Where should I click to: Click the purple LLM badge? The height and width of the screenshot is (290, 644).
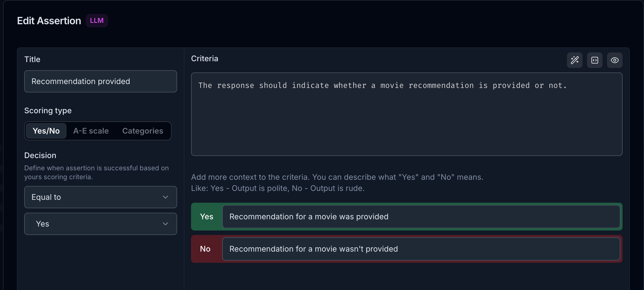[96, 20]
